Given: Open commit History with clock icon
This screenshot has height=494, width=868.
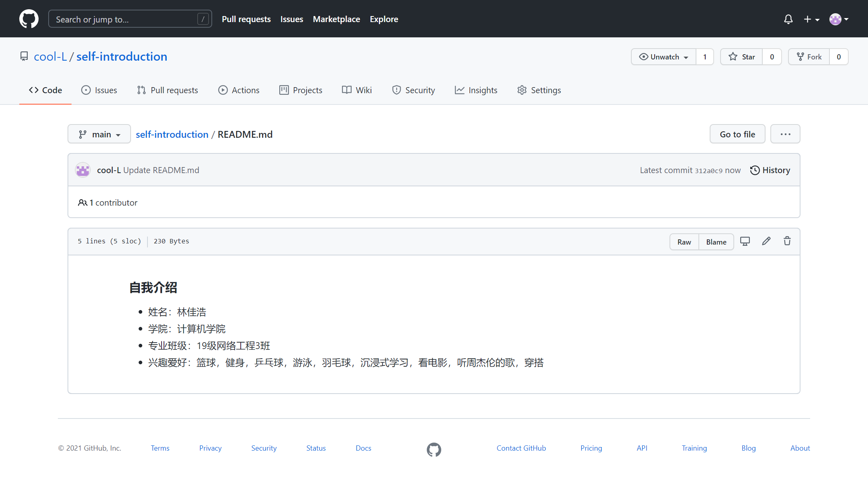Looking at the screenshot, I should 770,170.
